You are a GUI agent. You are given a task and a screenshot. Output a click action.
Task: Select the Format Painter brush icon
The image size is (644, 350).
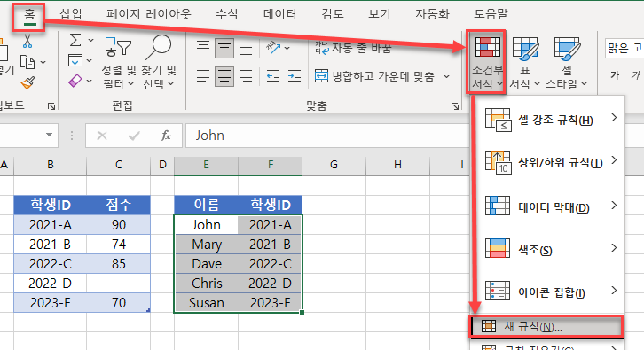27,83
